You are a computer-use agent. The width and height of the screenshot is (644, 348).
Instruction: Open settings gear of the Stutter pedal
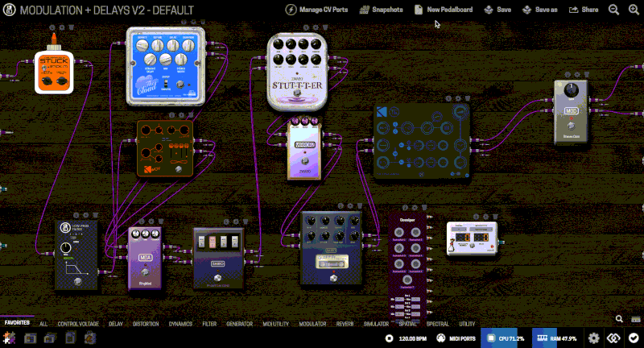click(316, 27)
